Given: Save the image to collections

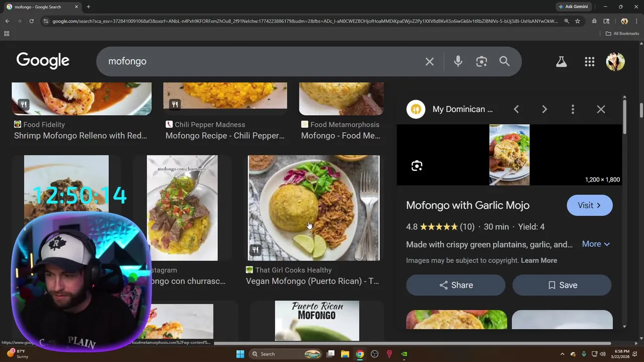Looking at the screenshot, I should pyautogui.click(x=562, y=285).
